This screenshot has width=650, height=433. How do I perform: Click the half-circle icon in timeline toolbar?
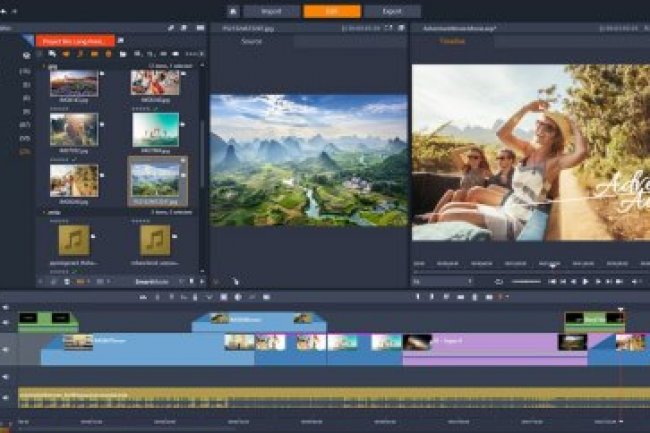pos(238,297)
